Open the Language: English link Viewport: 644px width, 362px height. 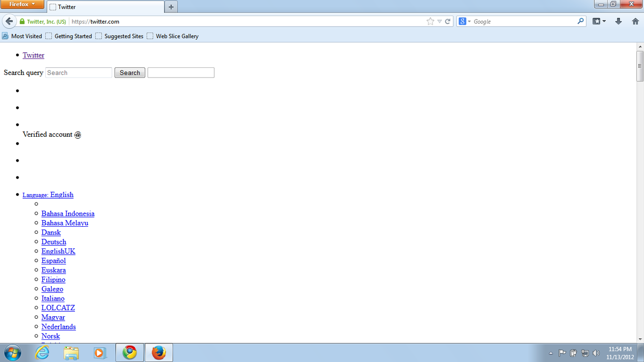pos(48,195)
